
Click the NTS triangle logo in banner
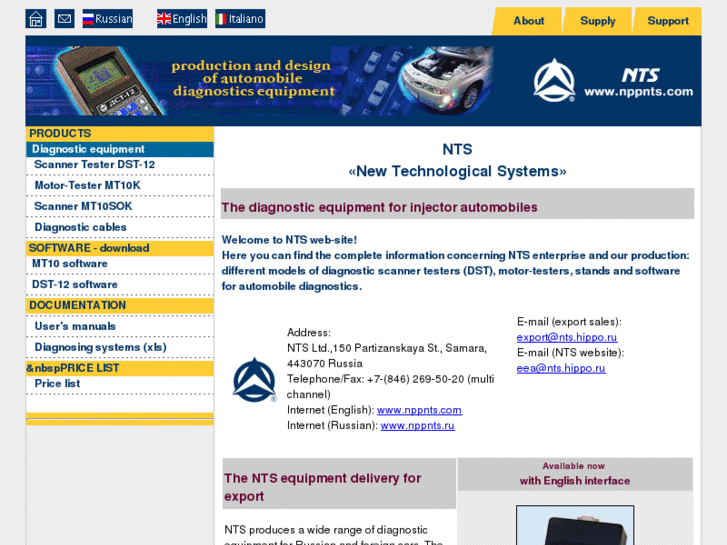click(554, 80)
